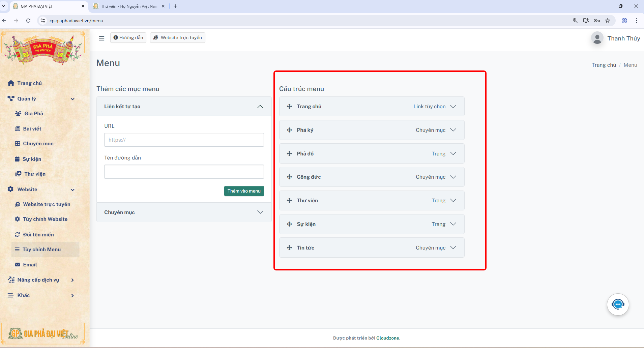Click the hamburger sidebar toggle icon
This screenshot has width=644, height=348.
[x=101, y=38]
